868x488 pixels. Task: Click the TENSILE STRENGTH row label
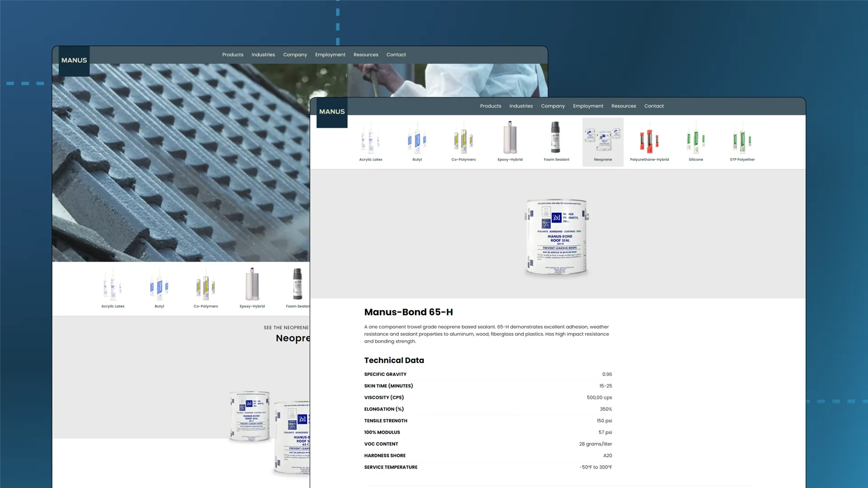click(x=386, y=421)
